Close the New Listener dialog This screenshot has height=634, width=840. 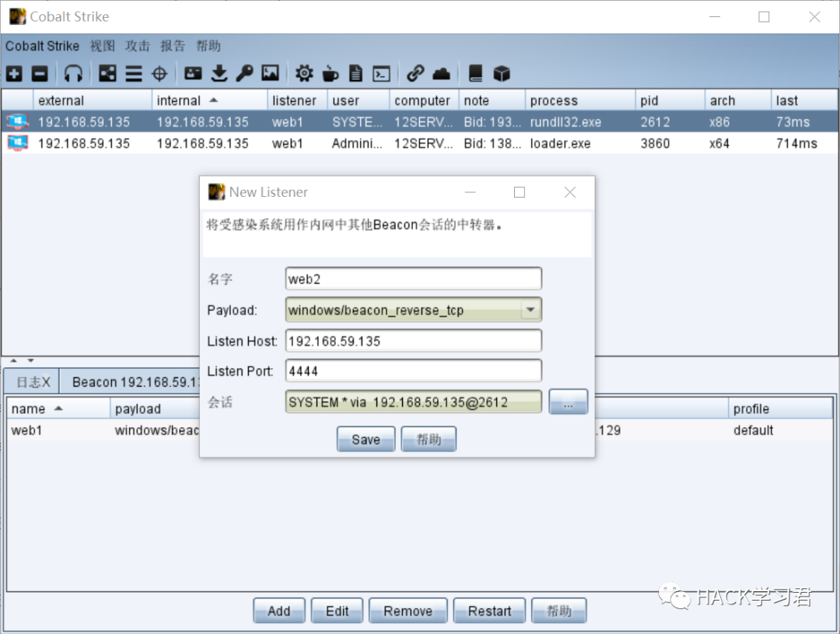tap(570, 192)
